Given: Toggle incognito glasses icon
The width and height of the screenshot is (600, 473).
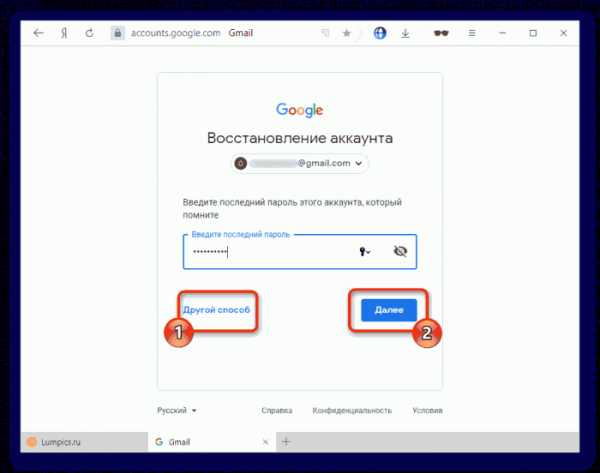Looking at the screenshot, I should [x=441, y=33].
